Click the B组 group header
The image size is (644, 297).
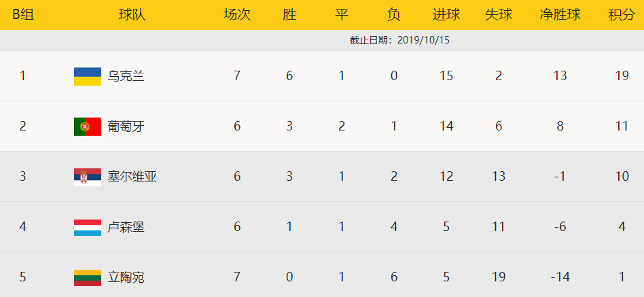(23, 15)
